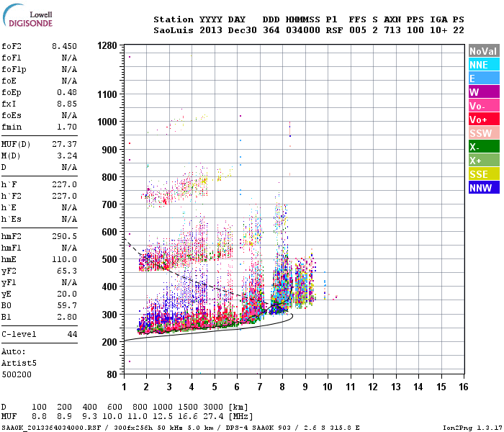Click the Artist5 autoscaler label
504x432 pixels.
pyautogui.click(x=19, y=363)
